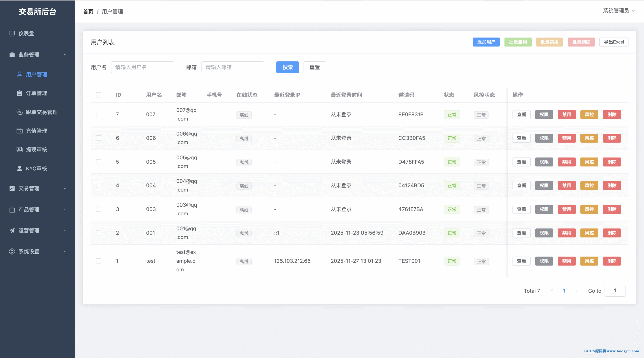Click the copy-trading icon beside 跟单交易管理
The height and width of the screenshot is (358, 644).
coord(19,112)
